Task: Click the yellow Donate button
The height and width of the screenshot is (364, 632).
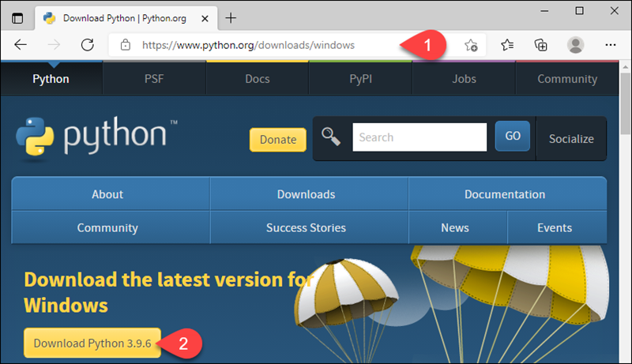Action: 278,139
